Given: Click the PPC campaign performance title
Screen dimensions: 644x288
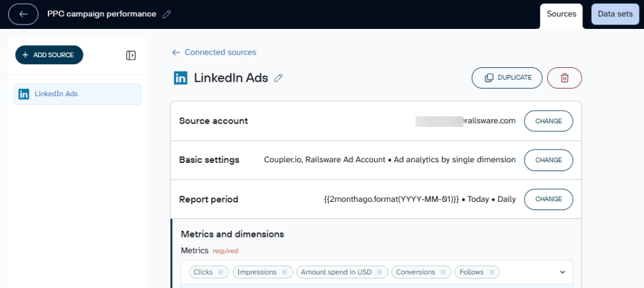Looking at the screenshot, I should pyautogui.click(x=102, y=14).
